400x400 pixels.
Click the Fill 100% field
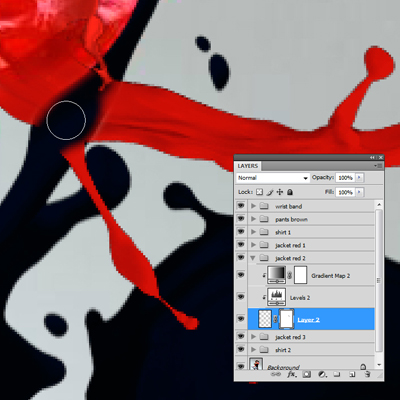point(346,192)
